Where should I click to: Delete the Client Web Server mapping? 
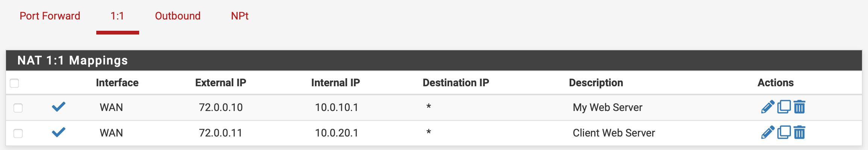point(800,132)
